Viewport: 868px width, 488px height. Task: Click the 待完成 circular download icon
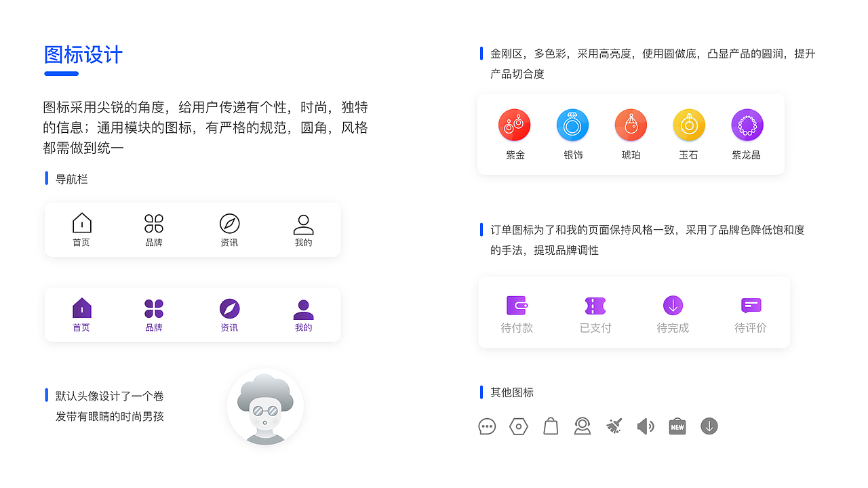click(673, 305)
